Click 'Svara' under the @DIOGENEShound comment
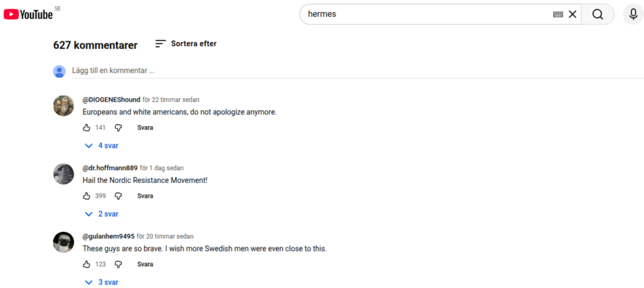The width and height of the screenshot is (644, 288). 145,128
